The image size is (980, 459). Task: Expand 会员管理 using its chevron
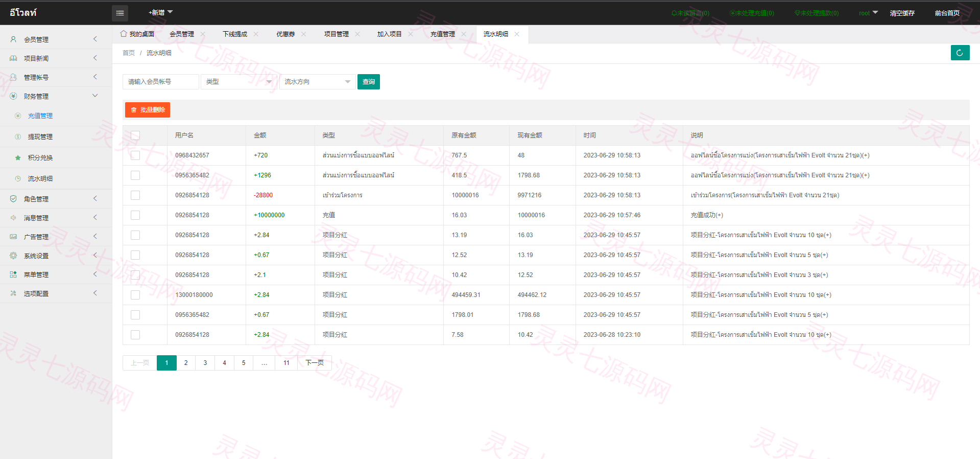pyautogui.click(x=95, y=39)
